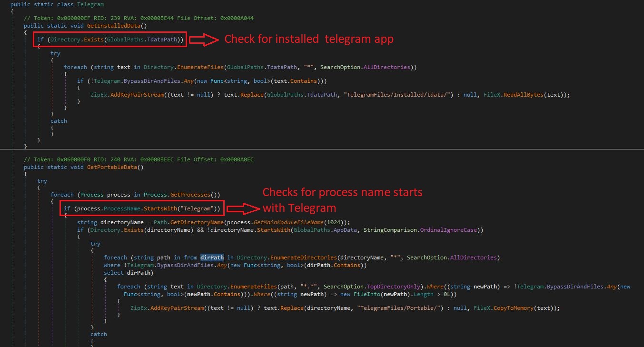Click the "TelegramFiles/Portable/" string literal
The image size is (644, 347).
[398, 308]
